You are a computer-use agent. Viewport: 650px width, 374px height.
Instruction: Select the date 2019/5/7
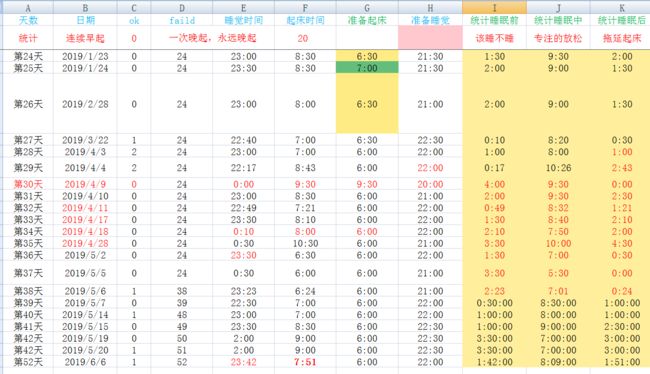click(85, 303)
